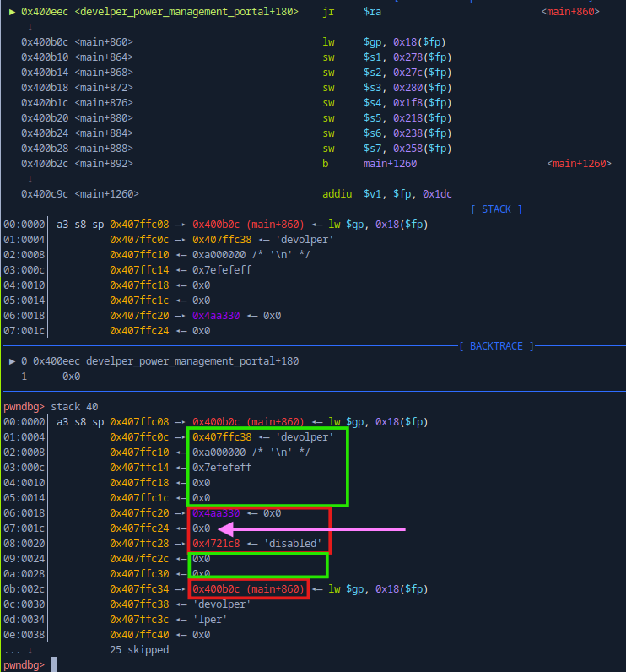This screenshot has width=626, height=672.
Task: Click stack address 0x407ffc34
Action: pyautogui.click(x=140, y=589)
